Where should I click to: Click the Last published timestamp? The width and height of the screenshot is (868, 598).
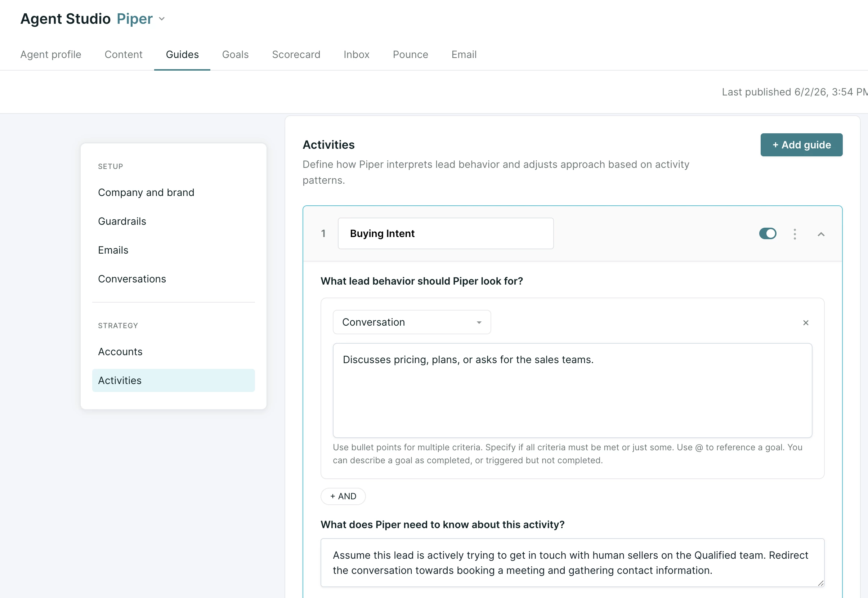(795, 92)
